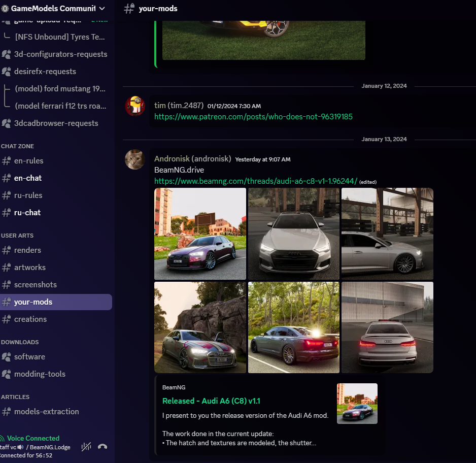Click the hash icon beside renders

click(x=6, y=250)
